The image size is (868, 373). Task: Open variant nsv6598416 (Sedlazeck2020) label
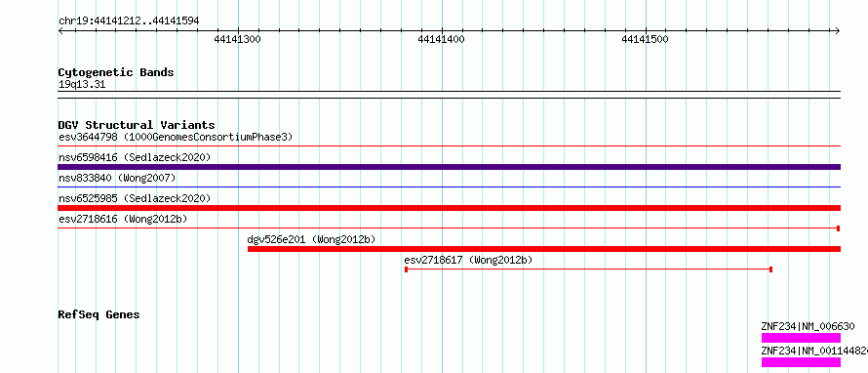pos(135,157)
